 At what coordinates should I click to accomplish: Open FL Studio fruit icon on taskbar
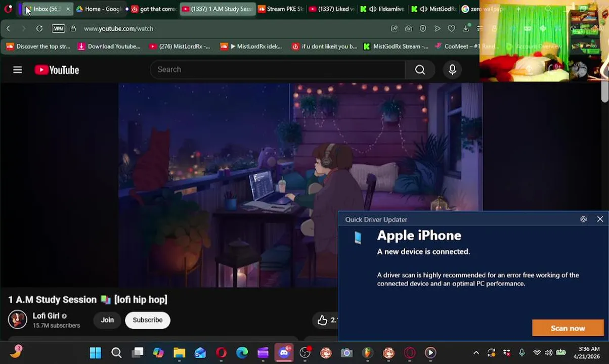pos(368,353)
